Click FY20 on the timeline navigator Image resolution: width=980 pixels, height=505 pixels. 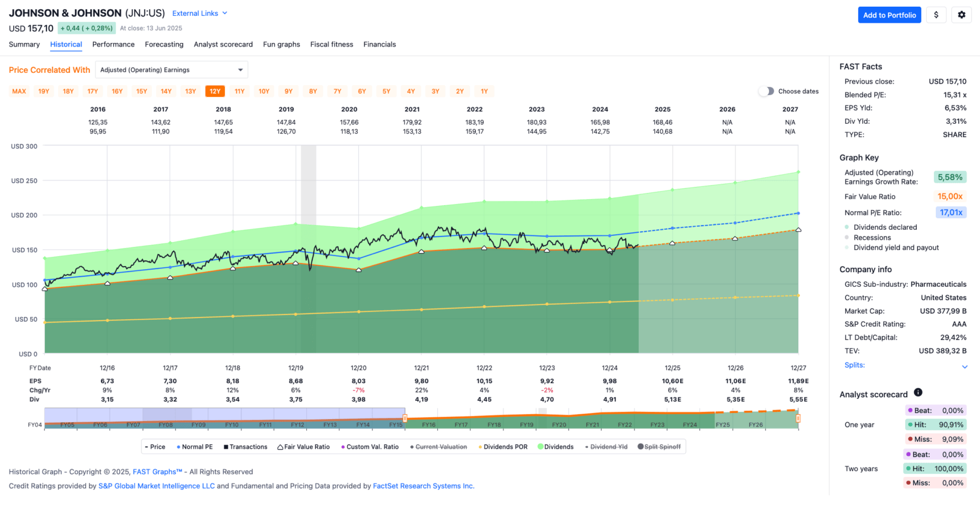pos(559,425)
